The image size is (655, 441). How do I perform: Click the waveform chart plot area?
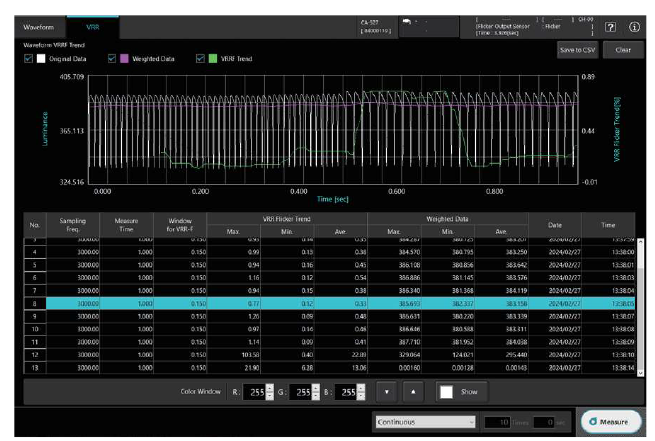tap(333, 130)
